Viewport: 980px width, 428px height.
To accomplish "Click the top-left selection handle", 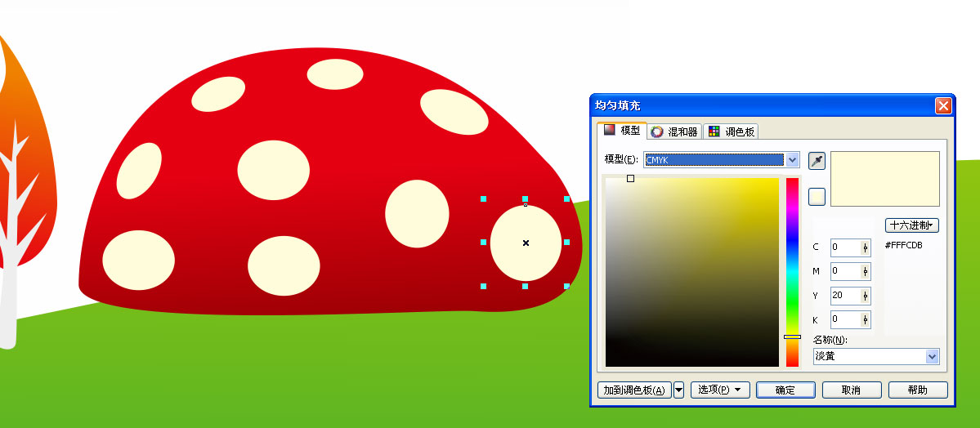I will (x=483, y=198).
